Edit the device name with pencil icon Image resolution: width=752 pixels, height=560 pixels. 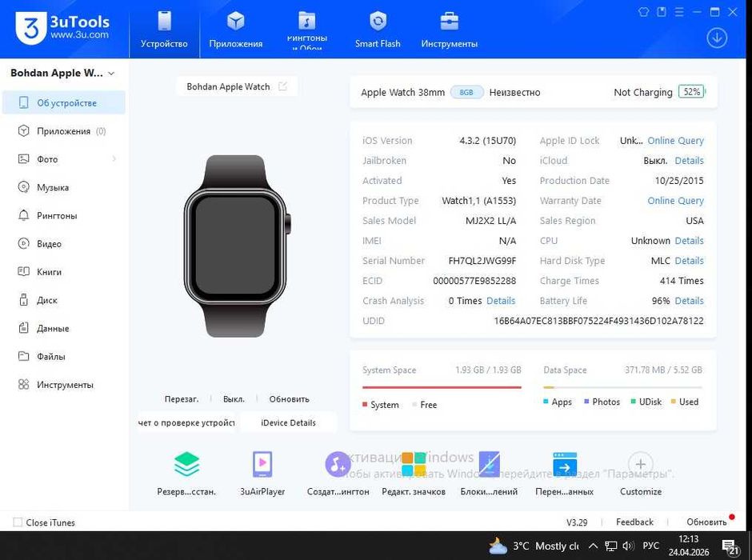click(283, 86)
